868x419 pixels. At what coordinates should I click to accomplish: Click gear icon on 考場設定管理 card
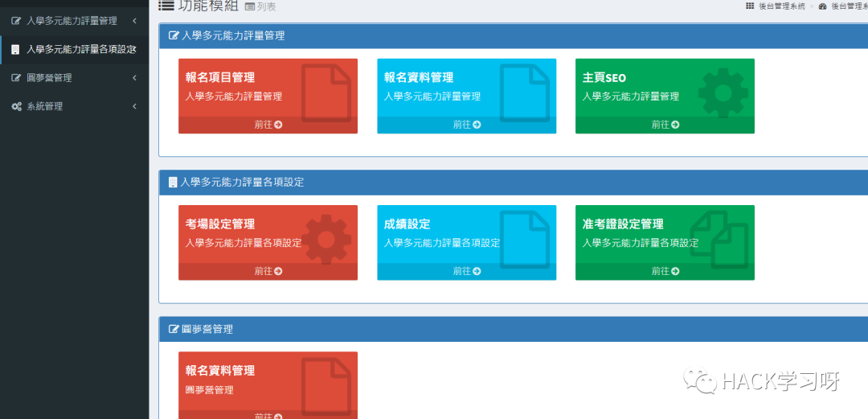click(326, 240)
